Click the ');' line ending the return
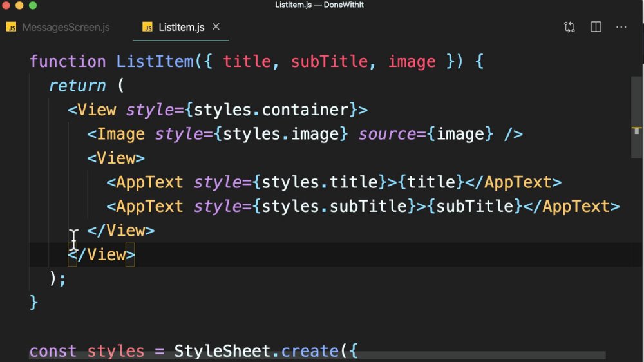 tap(58, 279)
